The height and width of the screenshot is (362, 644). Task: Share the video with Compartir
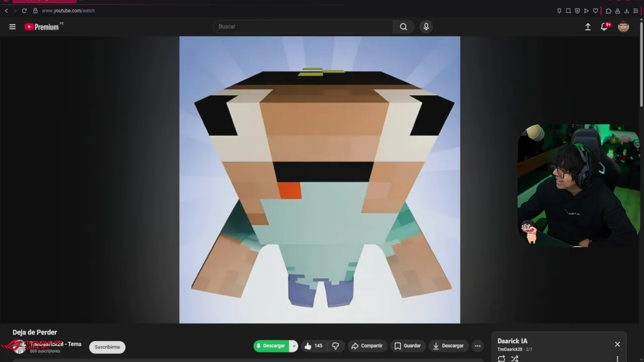[x=367, y=346]
